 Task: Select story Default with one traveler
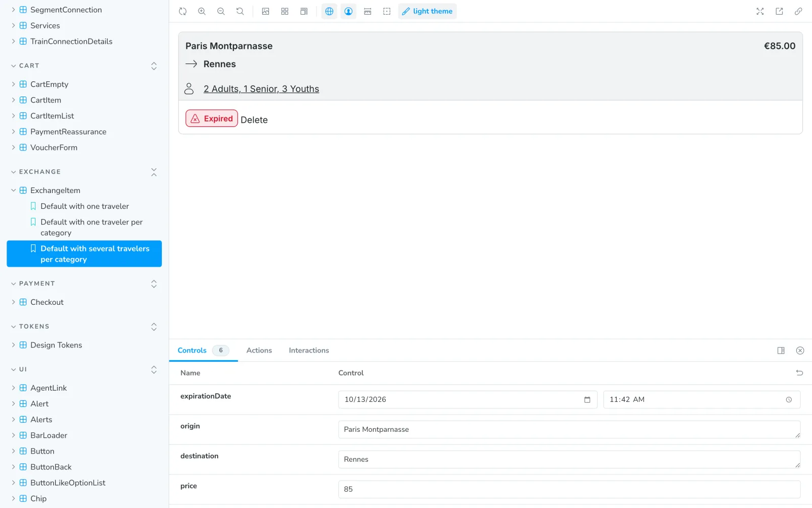(84, 206)
